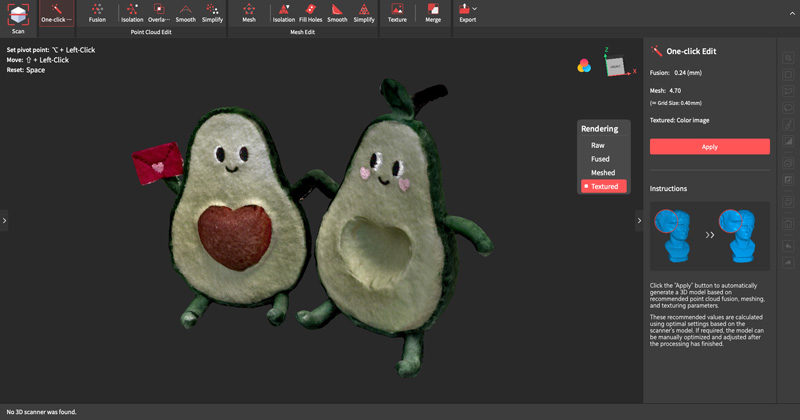Click the red Apply button
Screen dimensions: 800x420
[710, 146]
